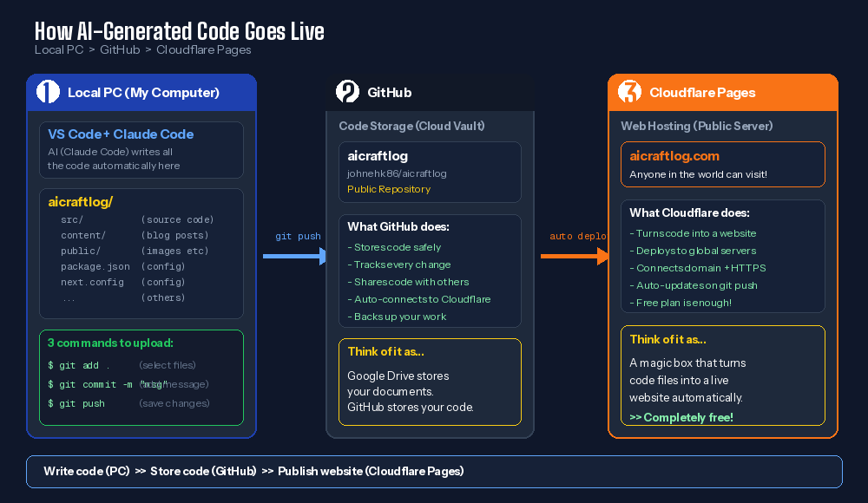Viewport: 868px width, 503px height.
Task: Click the Completely free! text
Action: (681, 417)
